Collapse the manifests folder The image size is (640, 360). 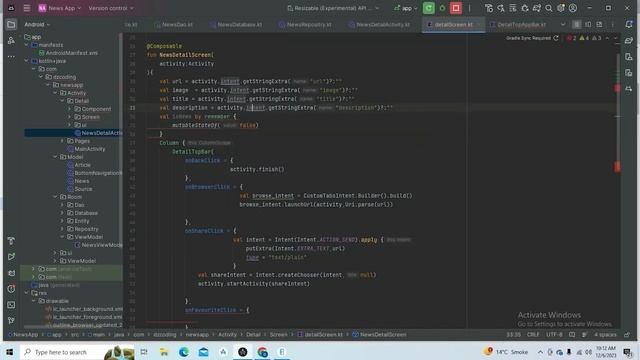point(27,45)
